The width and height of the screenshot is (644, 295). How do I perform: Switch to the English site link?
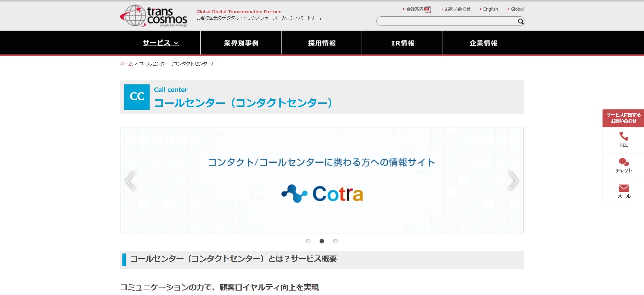coord(490,9)
